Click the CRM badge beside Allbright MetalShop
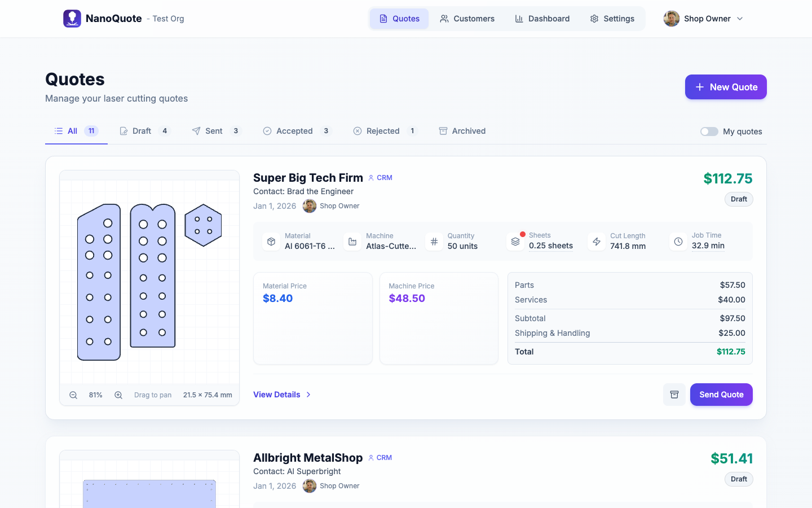Image resolution: width=812 pixels, height=508 pixels. 380,458
